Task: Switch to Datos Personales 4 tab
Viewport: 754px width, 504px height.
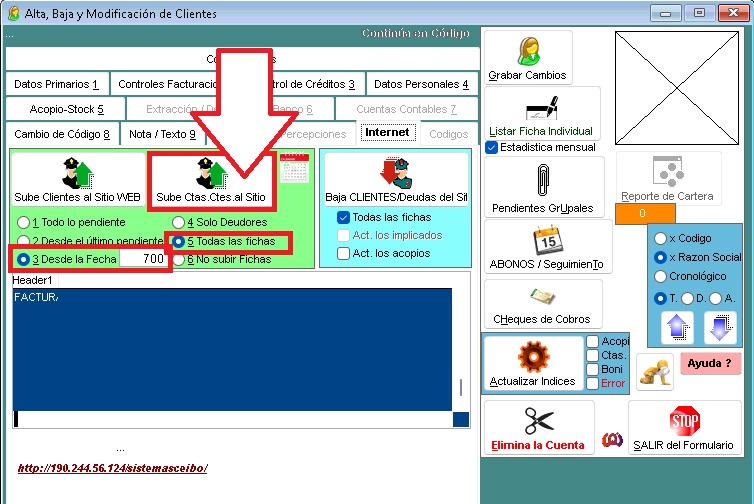Action: 421,84
